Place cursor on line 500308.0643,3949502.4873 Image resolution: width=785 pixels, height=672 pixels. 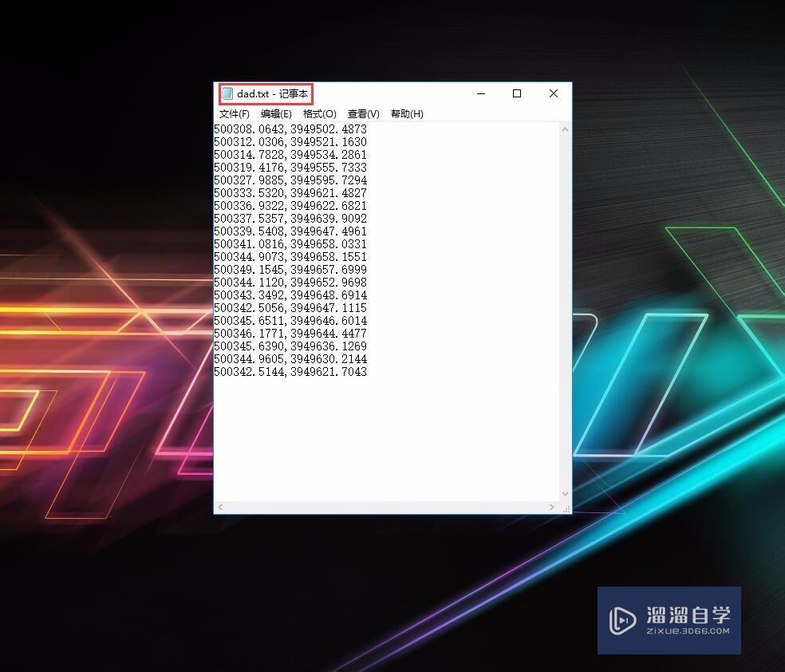tap(290, 128)
